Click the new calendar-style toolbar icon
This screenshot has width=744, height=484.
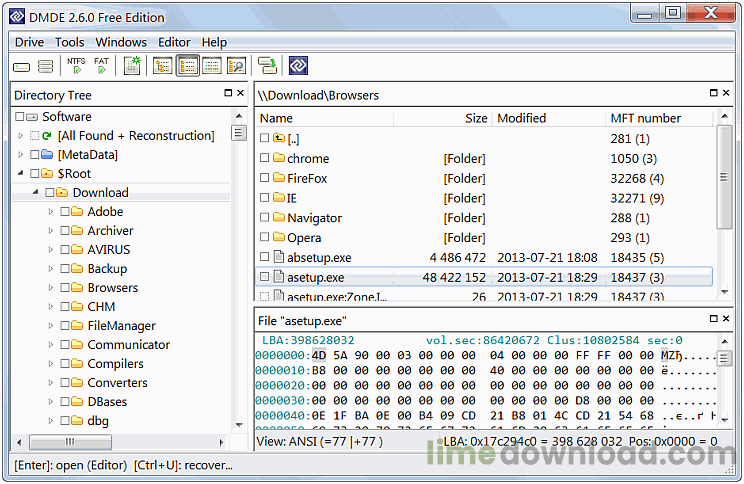tap(132, 66)
